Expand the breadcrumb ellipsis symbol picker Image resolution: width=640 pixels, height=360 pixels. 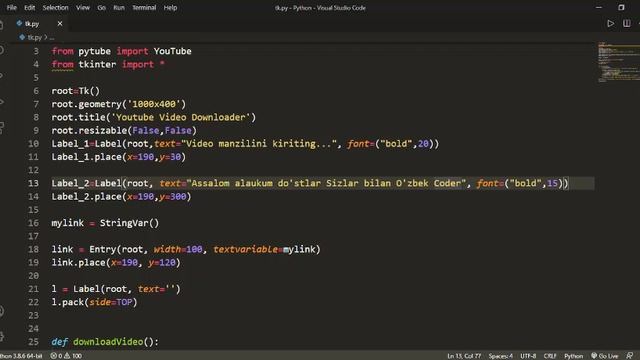(x=52, y=37)
